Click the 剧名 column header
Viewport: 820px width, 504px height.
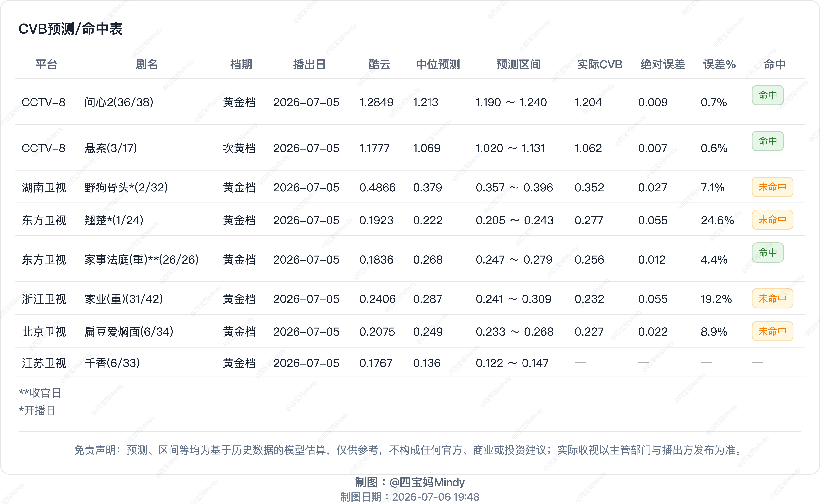click(147, 64)
